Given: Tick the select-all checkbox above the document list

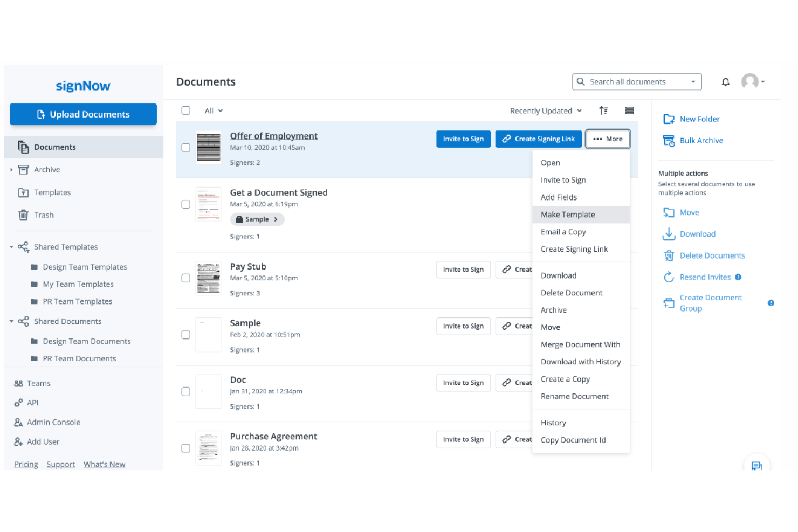Looking at the screenshot, I should 185,110.
